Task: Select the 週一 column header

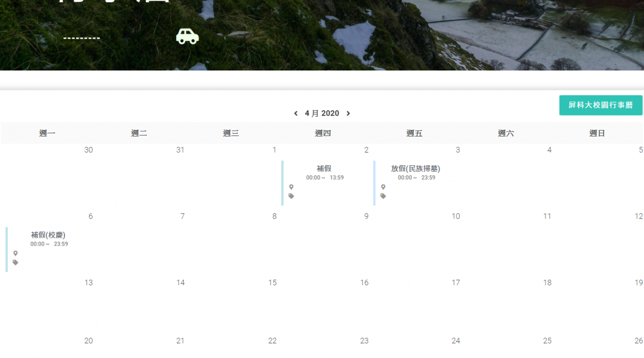Action: [x=47, y=133]
